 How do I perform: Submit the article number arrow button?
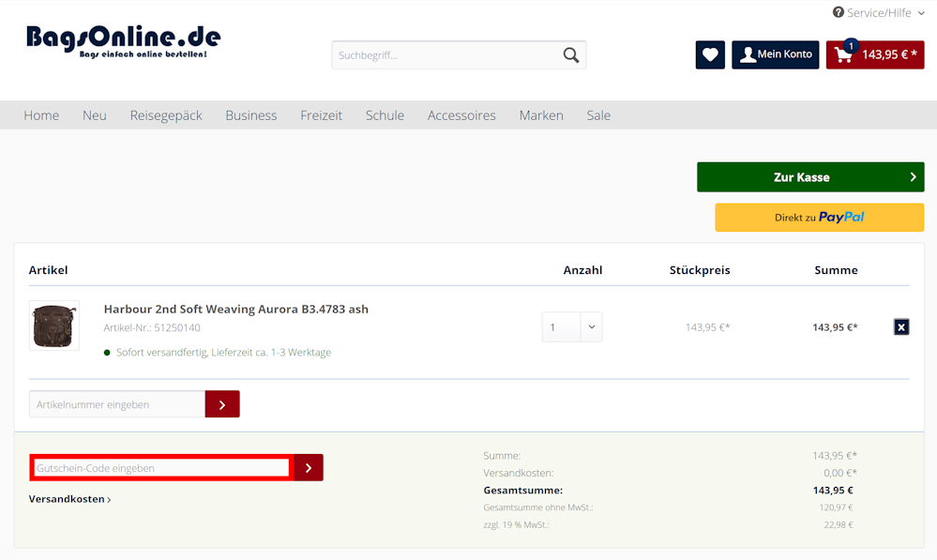point(222,404)
